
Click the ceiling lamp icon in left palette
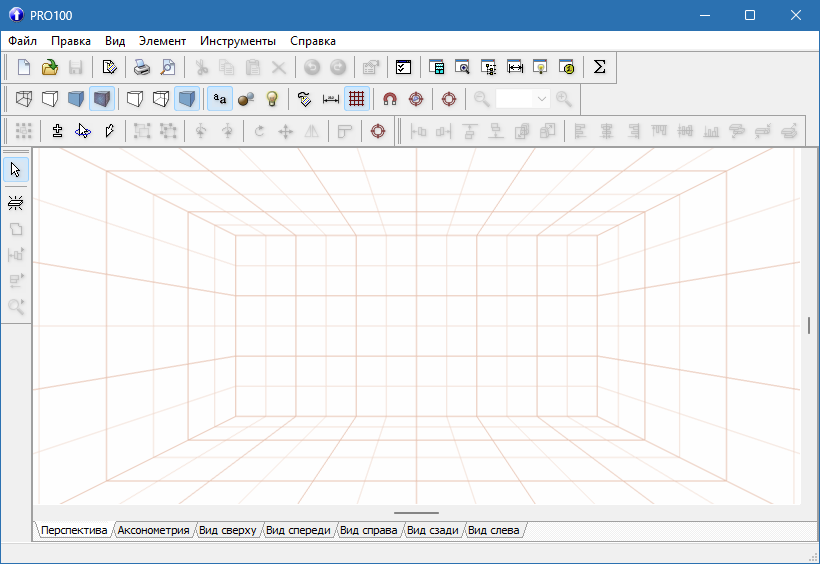[x=16, y=203]
